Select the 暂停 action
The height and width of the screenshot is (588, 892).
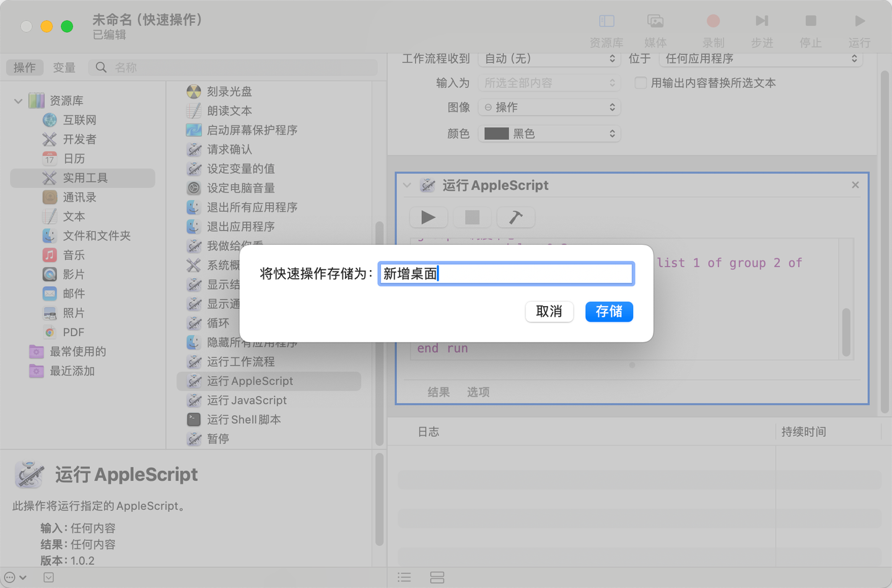[x=218, y=439]
